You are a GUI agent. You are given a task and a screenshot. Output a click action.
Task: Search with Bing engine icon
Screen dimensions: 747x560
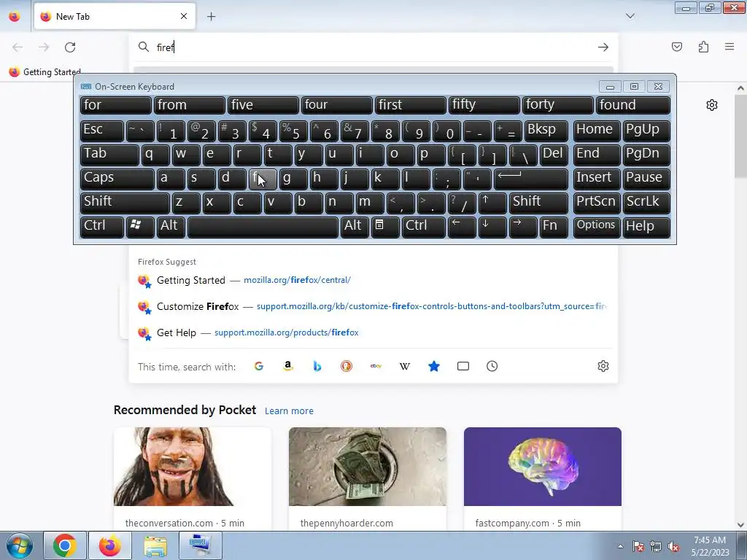[317, 366]
